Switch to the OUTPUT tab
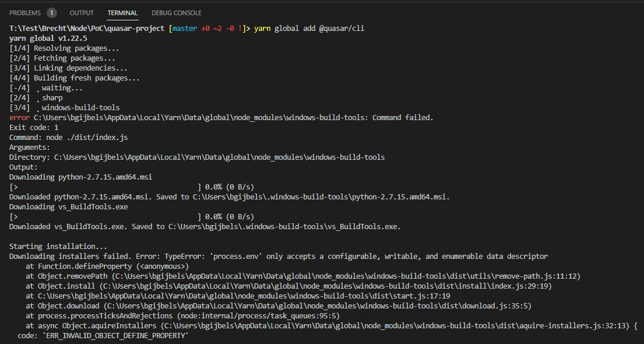Screen dimensions: 644x344 click(82, 13)
